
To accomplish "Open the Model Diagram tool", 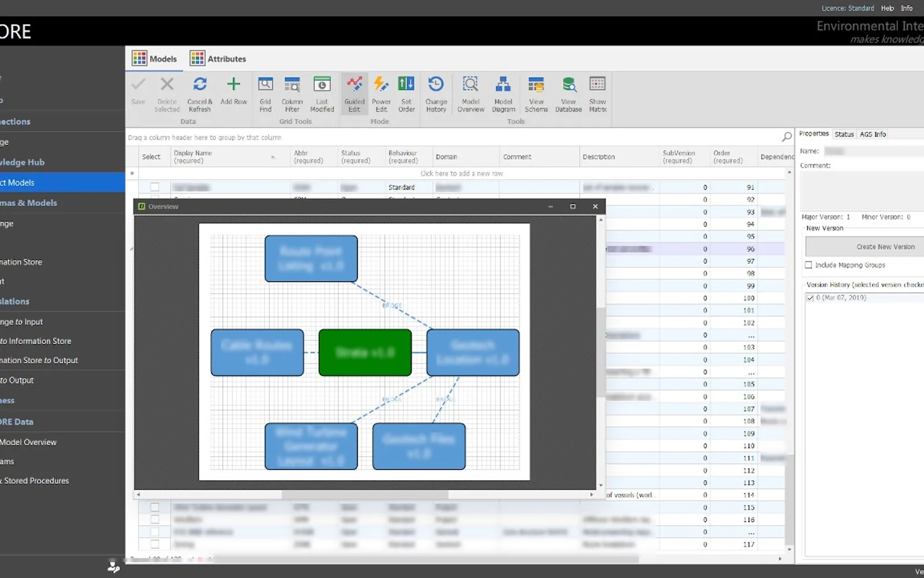I will click(x=504, y=94).
